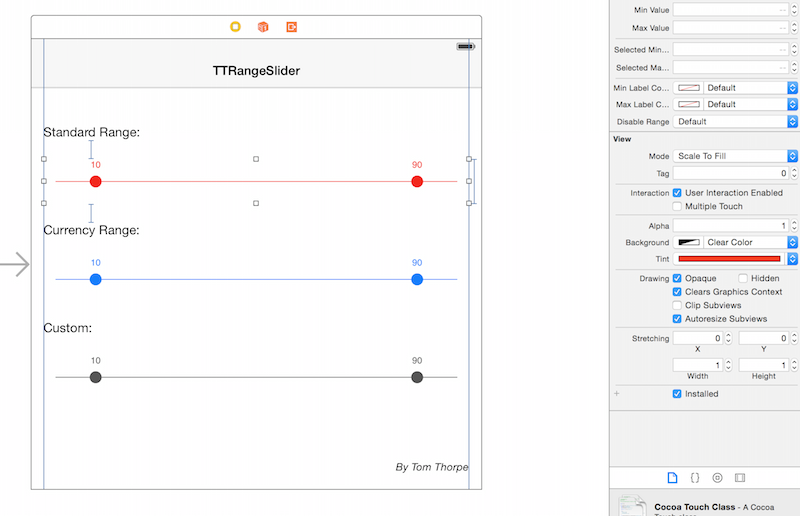This screenshot has height=516, width=800.
Task: Click the Stretching X field
Action: coord(698,338)
